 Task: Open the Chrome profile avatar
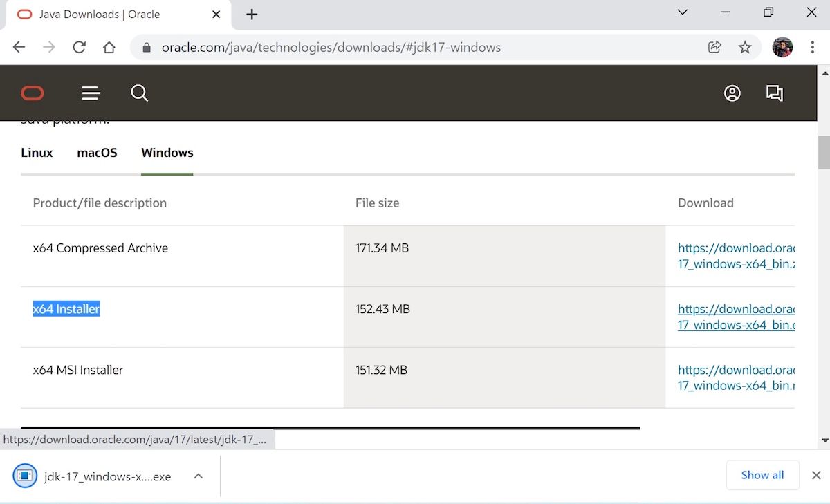click(x=782, y=47)
